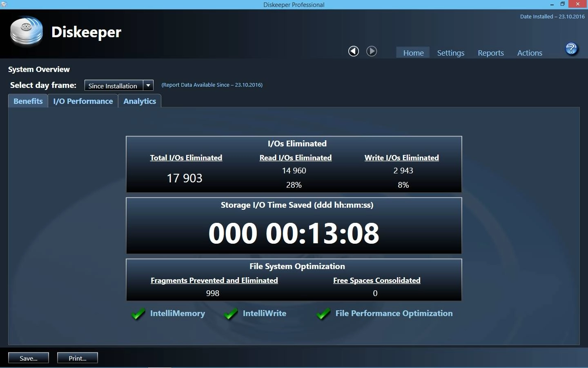Image resolution: width=588 pixels, height=368 pixels.
Task: Click the 28% read percentage
Action: coord(294,185)
